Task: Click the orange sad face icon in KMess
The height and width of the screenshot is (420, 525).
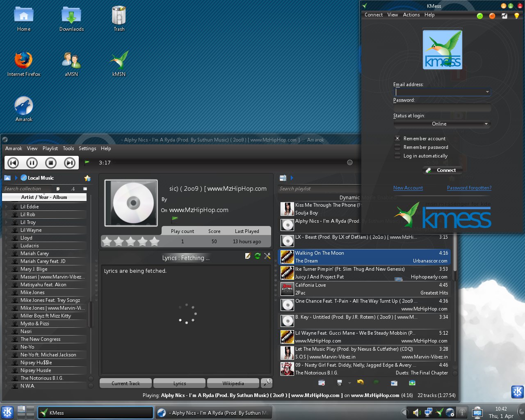Action: click(x=492, y=16)
